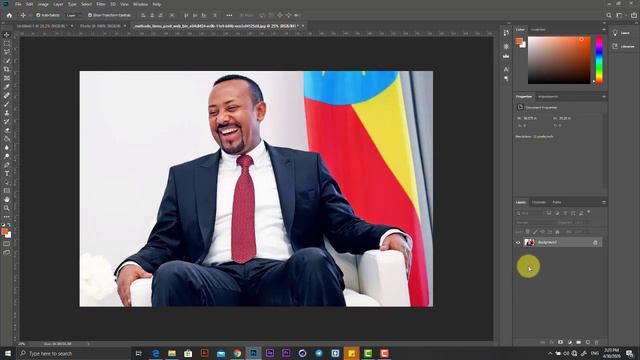The height and width of the screenshot is (360, 640).
Task: Open the Color panel flyout menu
Action: 604,29
